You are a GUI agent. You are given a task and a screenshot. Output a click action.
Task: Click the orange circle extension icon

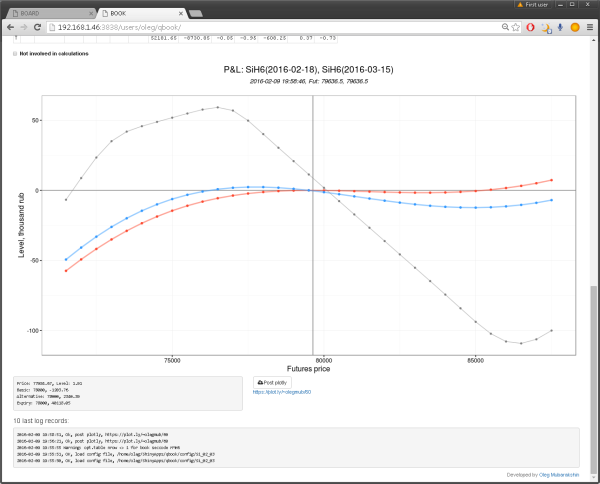[575, 27]
